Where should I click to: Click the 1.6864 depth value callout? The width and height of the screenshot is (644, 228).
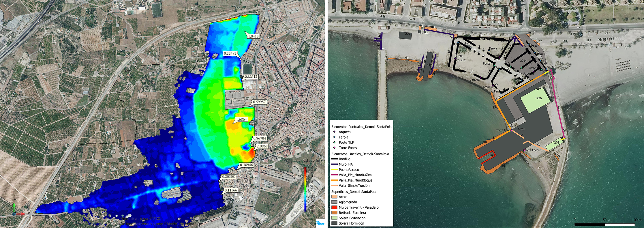[241, 119]
